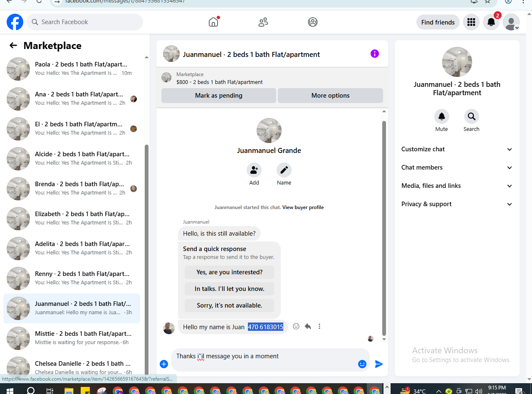React to Juan's message with emoji
Image resolution: width=532 pixels, height=394 pixels.
[x=296, y=326]
